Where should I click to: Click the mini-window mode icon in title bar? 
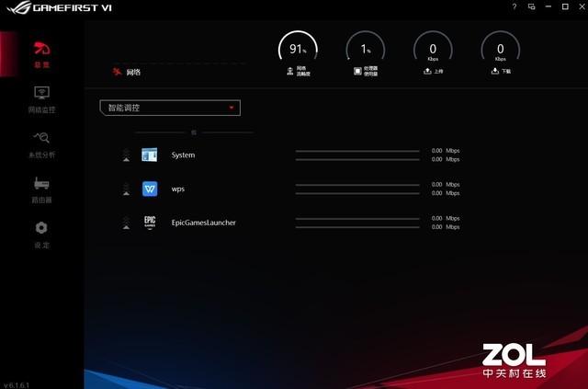pyautogui.click(x=531, y=6)
